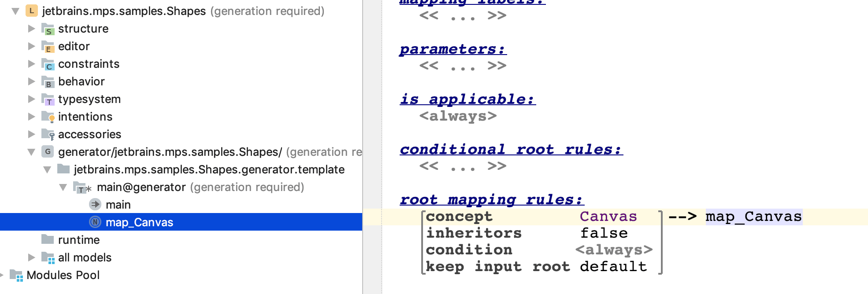
Task: Expand the constraints aspect
Action: 31,64
